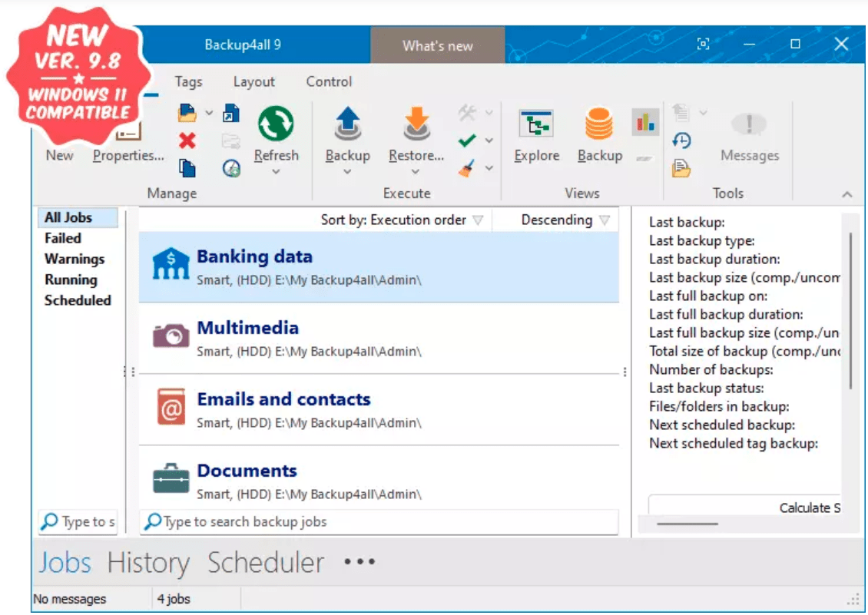The width and height of the screenshot is (868, 615).
Task: Click the Emails and contacts address book icon
Action: [171, 406]
